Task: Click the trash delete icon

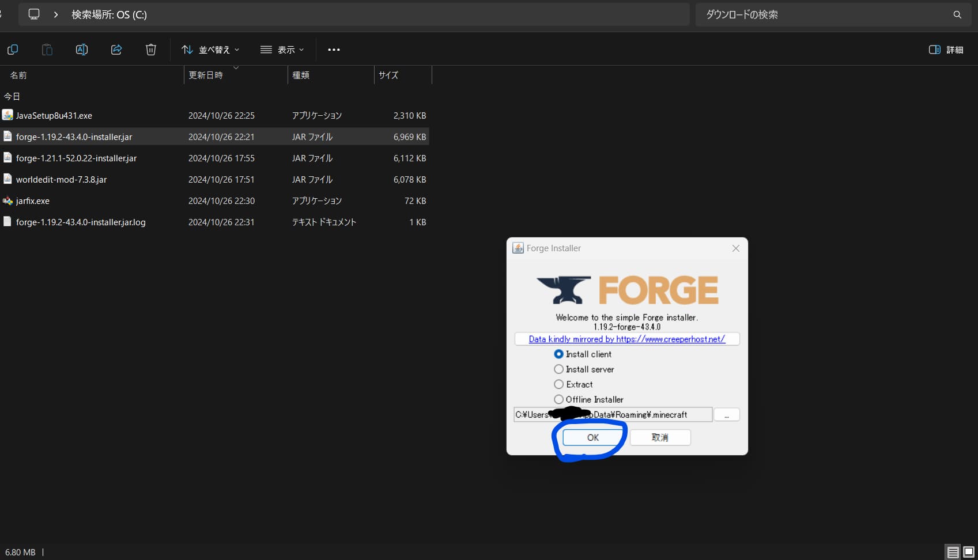Action: (151, 50)
